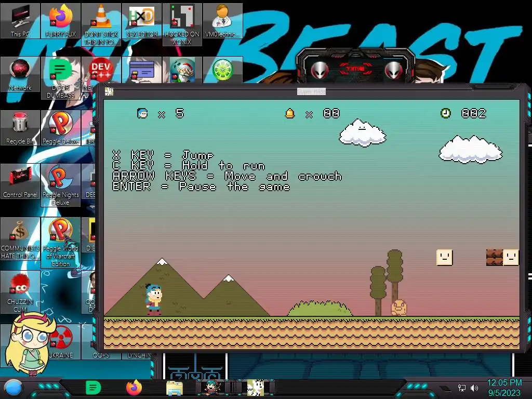Click the lives count '5' in the HUD
532x399 pixels.
(180, 113)
